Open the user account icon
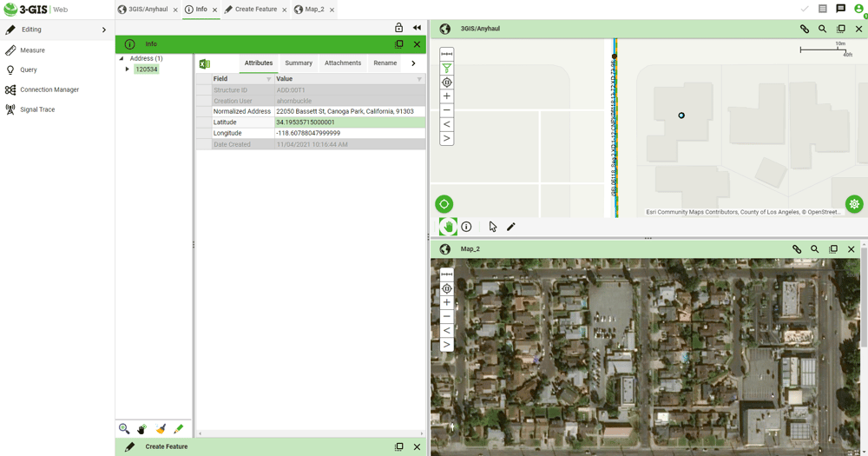868x456 pixels. tap(859, 9)
